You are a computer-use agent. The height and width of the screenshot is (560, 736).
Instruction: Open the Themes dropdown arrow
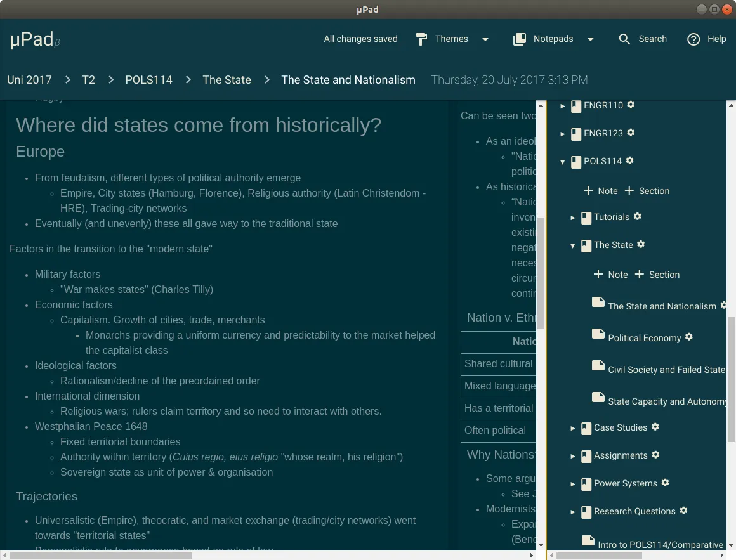(x=485, y=39)
